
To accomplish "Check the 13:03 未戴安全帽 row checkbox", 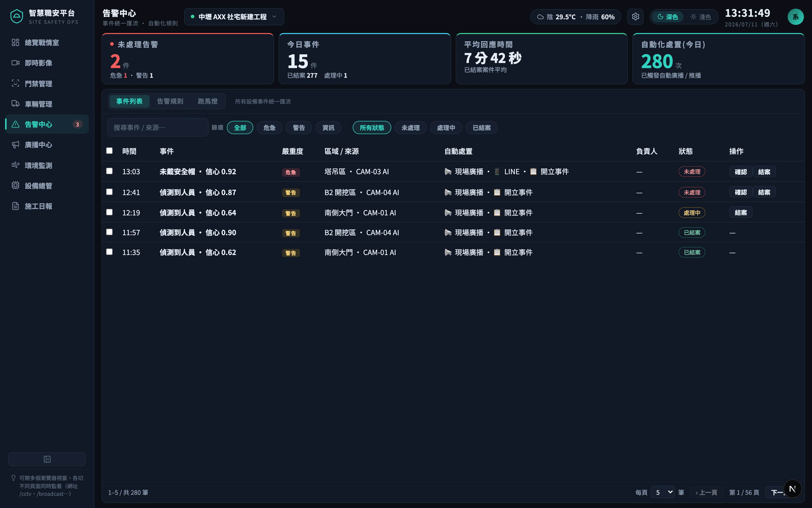I will click(x=109, y=171).
